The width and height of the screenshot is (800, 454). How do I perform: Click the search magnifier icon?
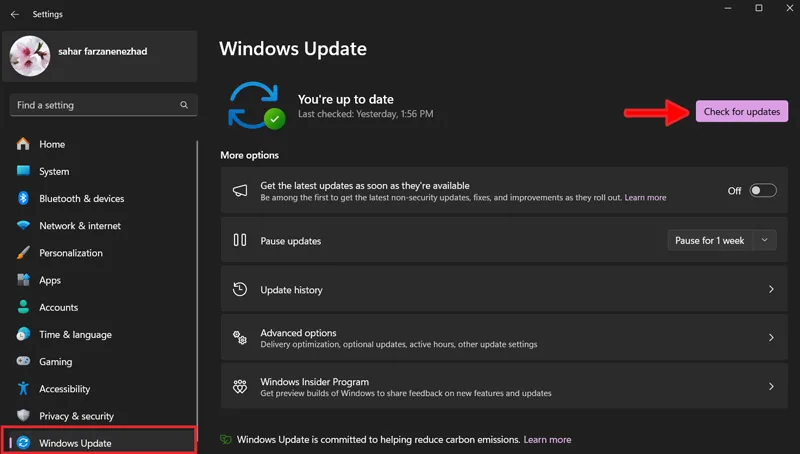pos(184,105)
